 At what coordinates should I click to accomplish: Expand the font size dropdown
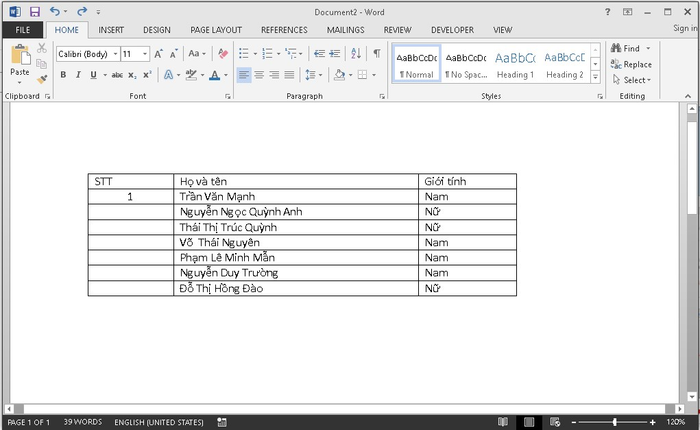[145, 54]
